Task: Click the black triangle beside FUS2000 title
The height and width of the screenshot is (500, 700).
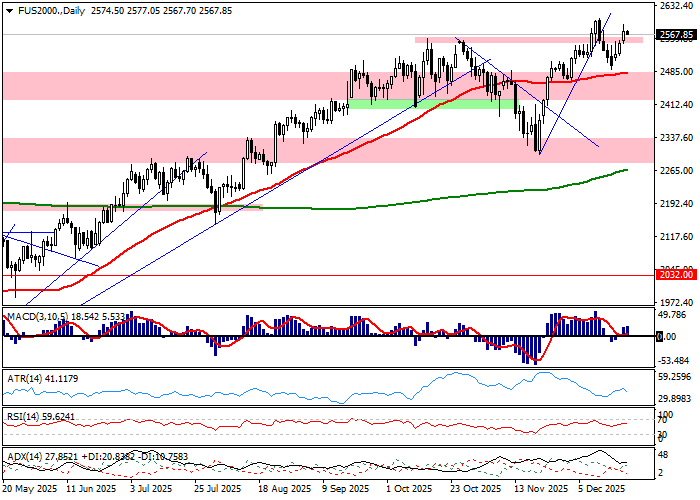Action: (7, 10)
